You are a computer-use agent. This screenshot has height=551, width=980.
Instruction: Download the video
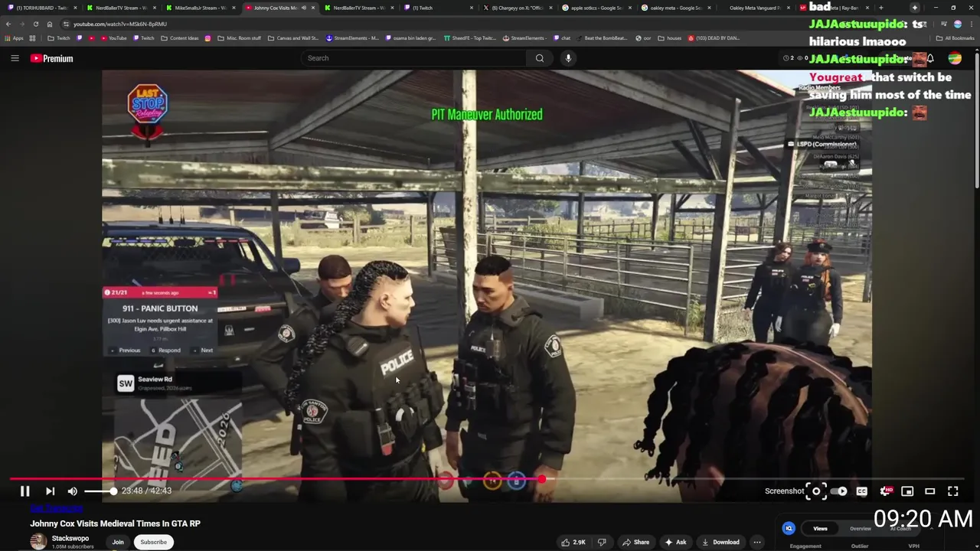coord(720,542)
